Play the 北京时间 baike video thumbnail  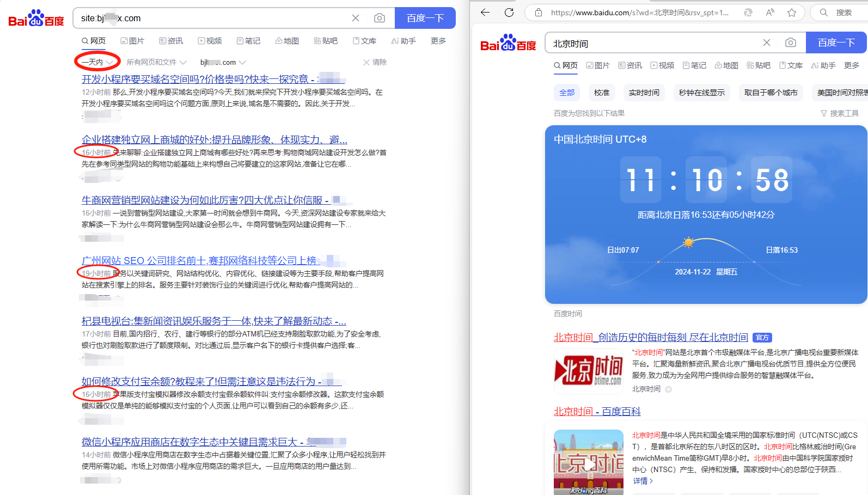pyautogui.click(x=589, y=462)
